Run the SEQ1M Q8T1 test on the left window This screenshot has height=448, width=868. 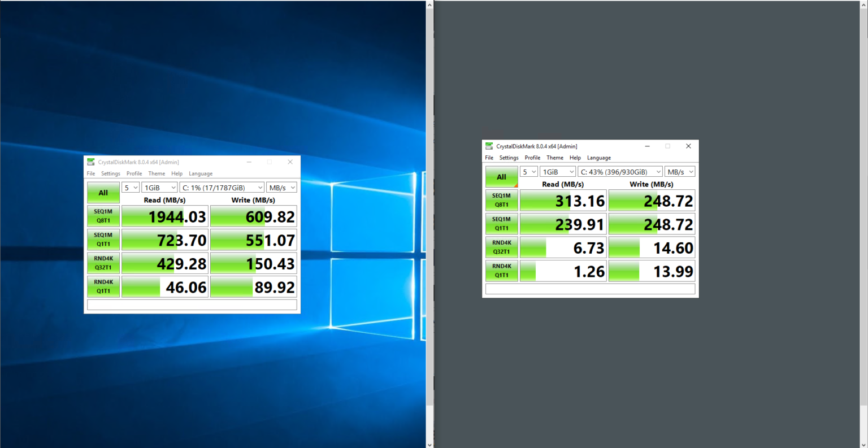(x=103, y=216)
